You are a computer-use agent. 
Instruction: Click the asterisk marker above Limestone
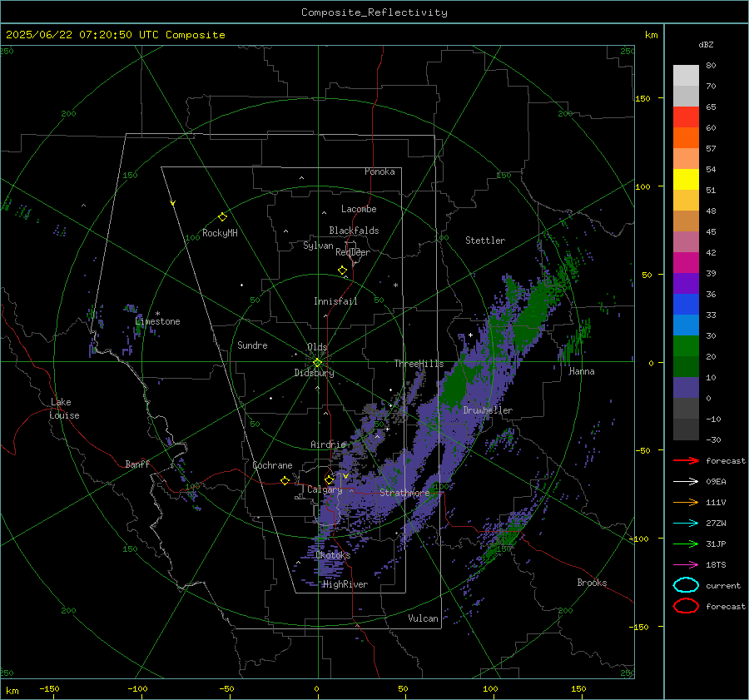(157, 314)
